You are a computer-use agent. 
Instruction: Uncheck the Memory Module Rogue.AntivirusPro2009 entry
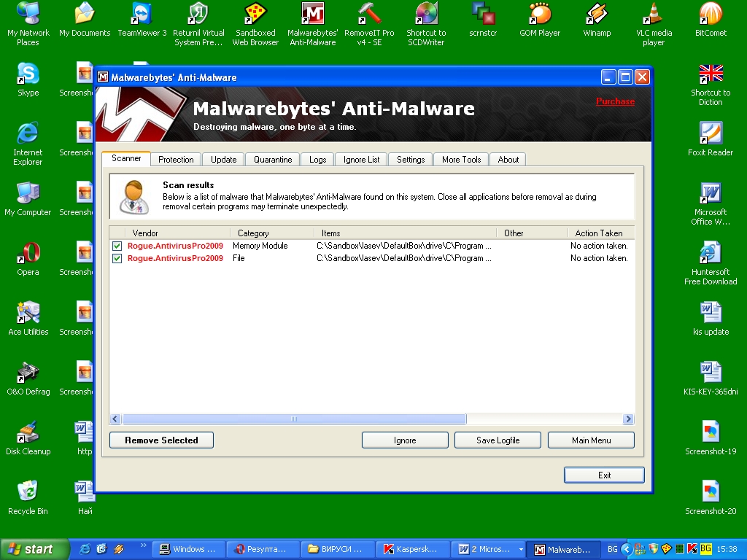pyautogui.click(x=117, y=246)
